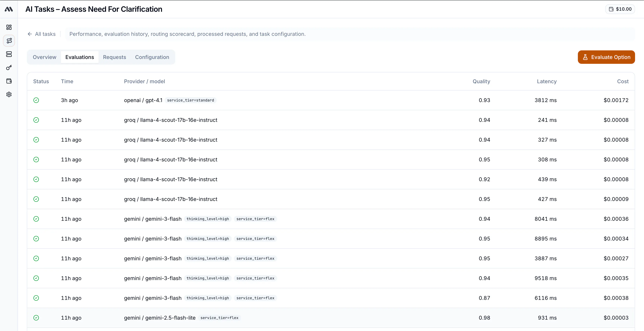The height and width of the screenshot is (331, 644).
Task: Click the 0.93 quality score
Action: tap(484, 100)
